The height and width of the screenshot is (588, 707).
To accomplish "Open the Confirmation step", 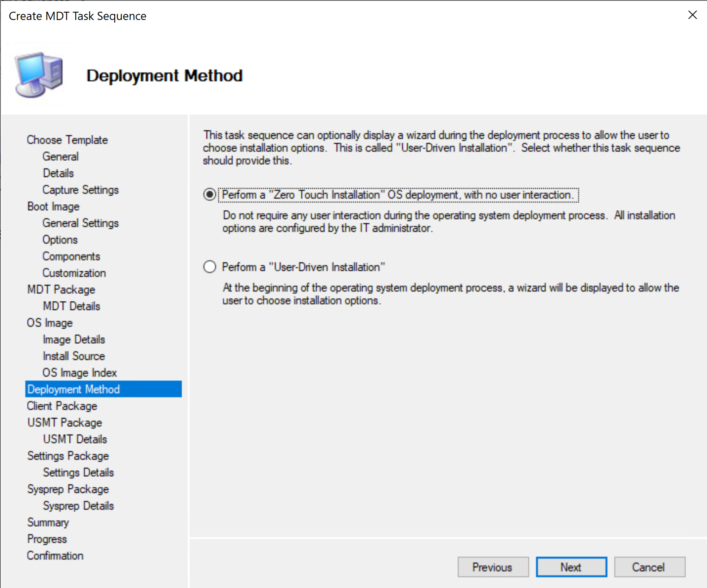I will point(55,555).
